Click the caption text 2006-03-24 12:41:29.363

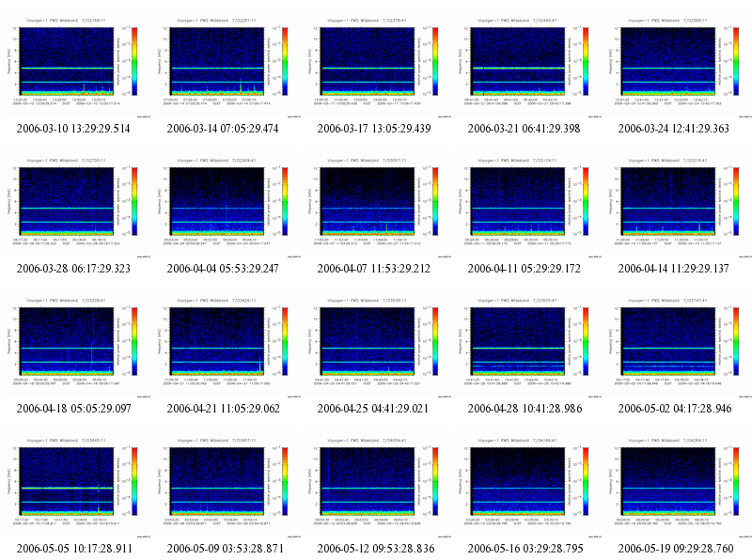point(674,129)
